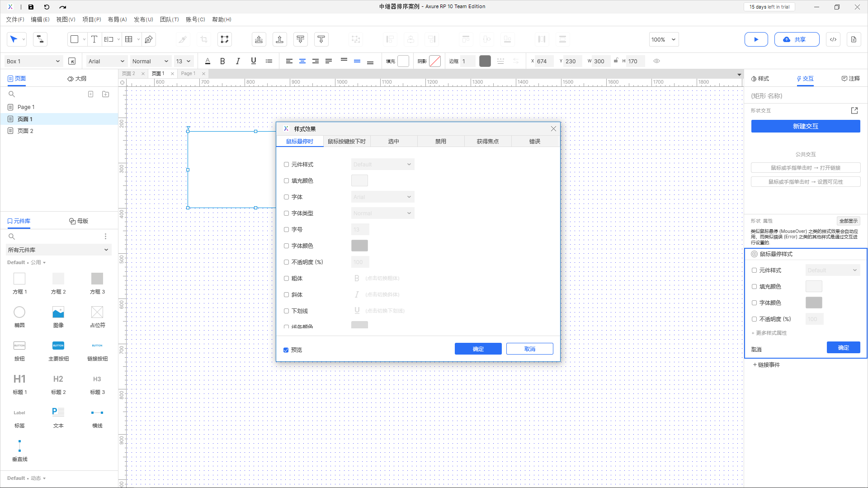This screenshot has width=868, height=488.
Task: Enable 填充颜色 checkbox in dialog
Action: pos(286,181)
